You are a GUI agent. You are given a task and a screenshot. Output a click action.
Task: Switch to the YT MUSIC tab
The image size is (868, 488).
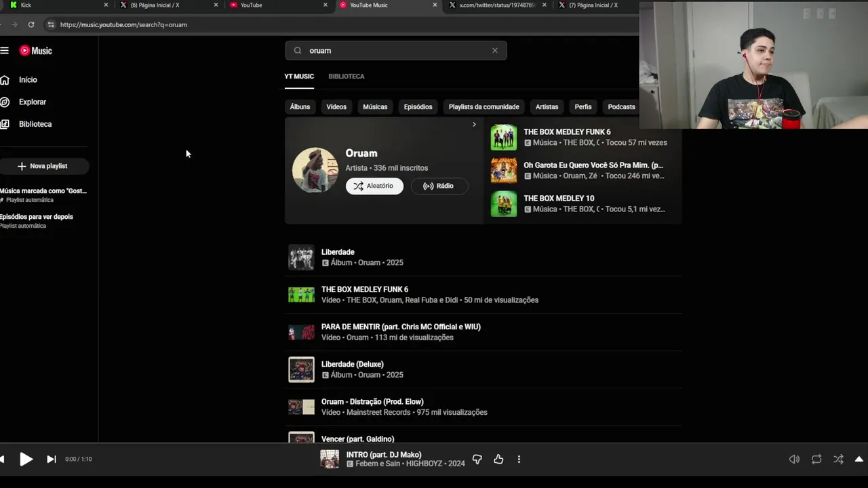[299, 77]
